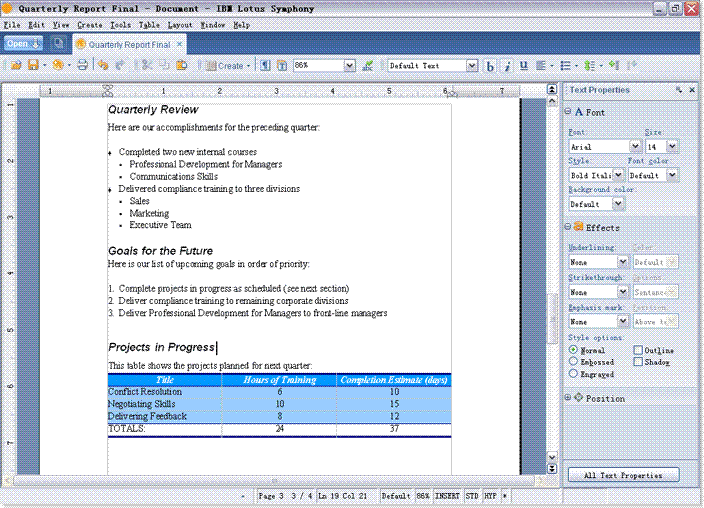Click the Projects in Progress heading
Image resolution: width=704 pixels, height=508 pixels.
(x=161, y=347)
